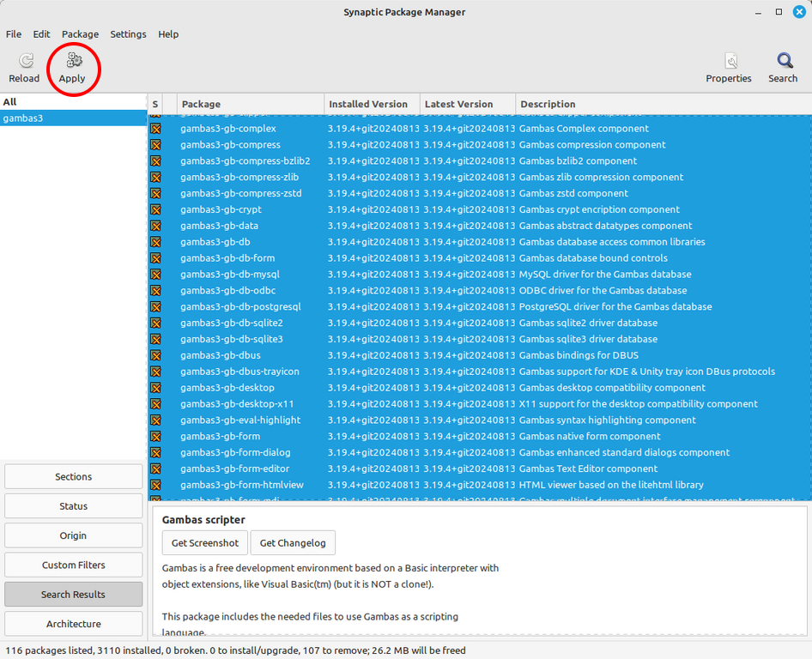
Task: Sort by the Package column header
Action: coord(251,104)
